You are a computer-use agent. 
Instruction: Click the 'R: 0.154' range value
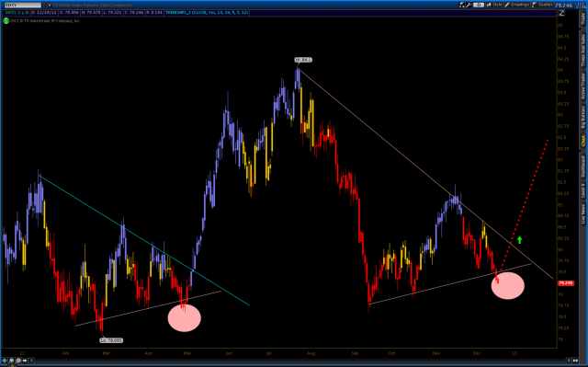(x=154, y=13)
